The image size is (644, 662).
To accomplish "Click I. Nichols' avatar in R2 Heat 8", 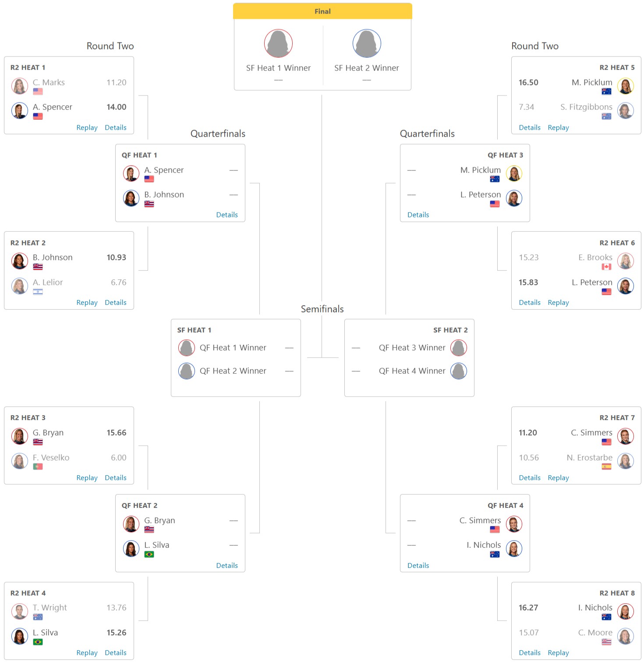I will (x=625, y=612).
